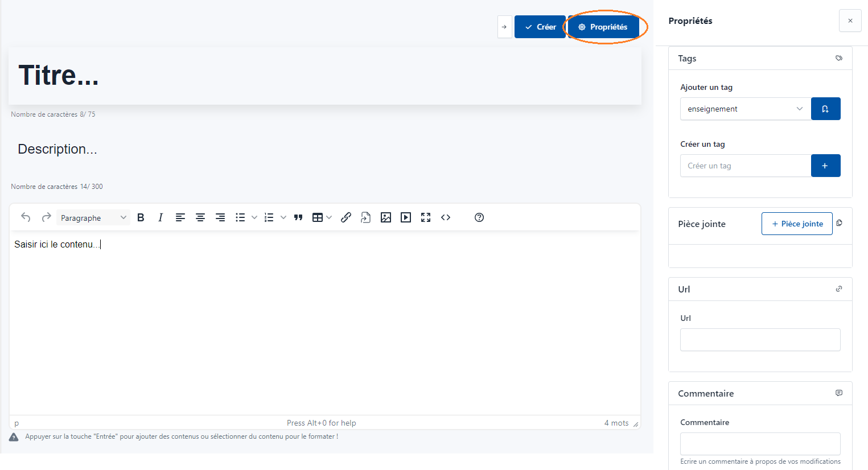The width and height of the screenshot is (868, 470).
Task: Click the Créer un tag input field
Action: (x=745, y=166)
